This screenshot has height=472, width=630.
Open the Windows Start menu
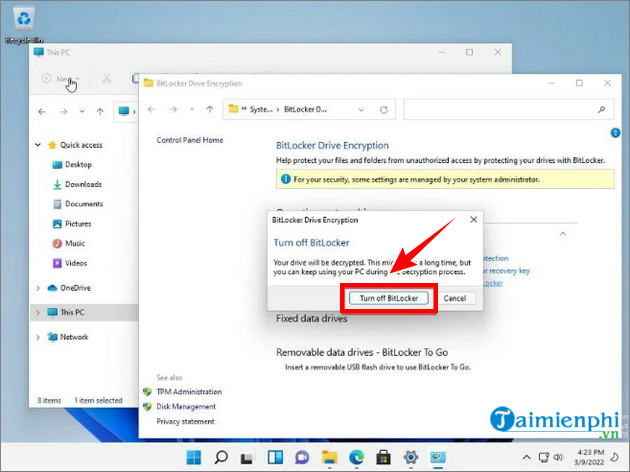pos(194,457)
